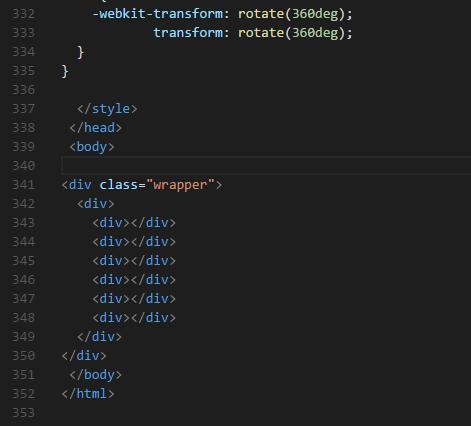Click the <div></div> on line 346
471x426 pixels.
pyautogui.click(x=134, y=280)
